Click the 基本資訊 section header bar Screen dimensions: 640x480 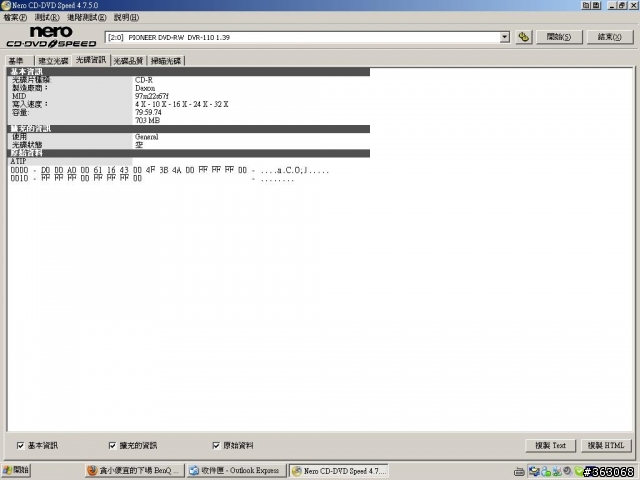pos(189,72)
